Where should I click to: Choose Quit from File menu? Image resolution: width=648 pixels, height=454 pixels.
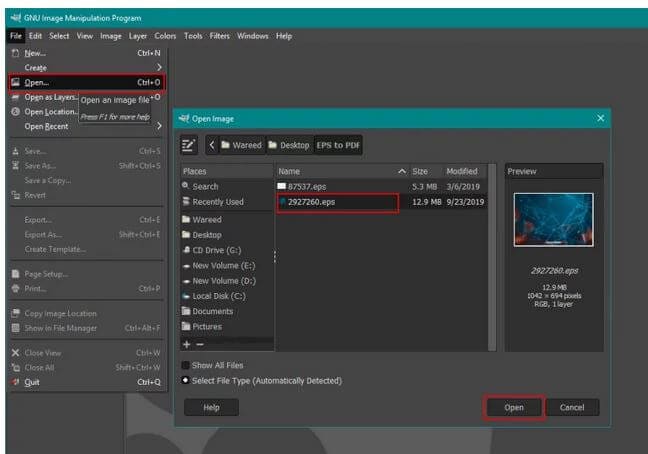tap(87, 382)
